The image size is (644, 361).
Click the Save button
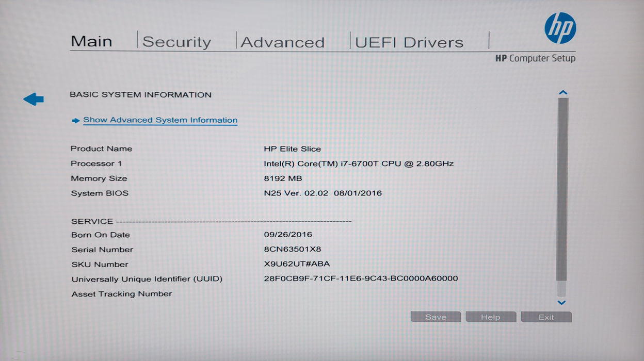[436, 317]
